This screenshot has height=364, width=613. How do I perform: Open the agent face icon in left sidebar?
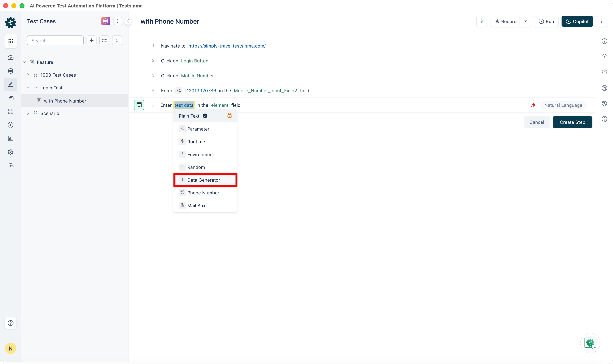[10, 71]
